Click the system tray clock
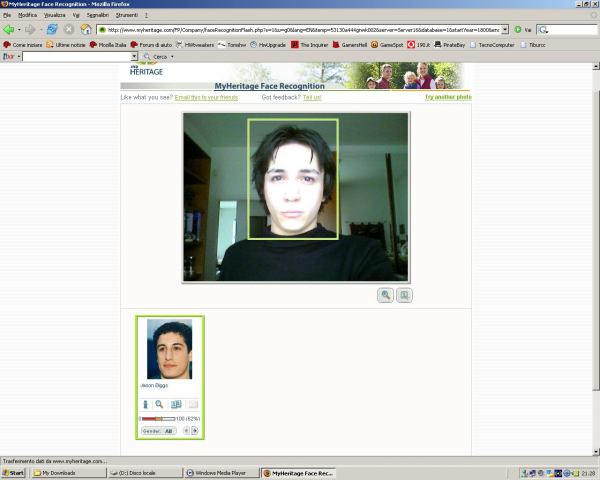 [589, 473]
